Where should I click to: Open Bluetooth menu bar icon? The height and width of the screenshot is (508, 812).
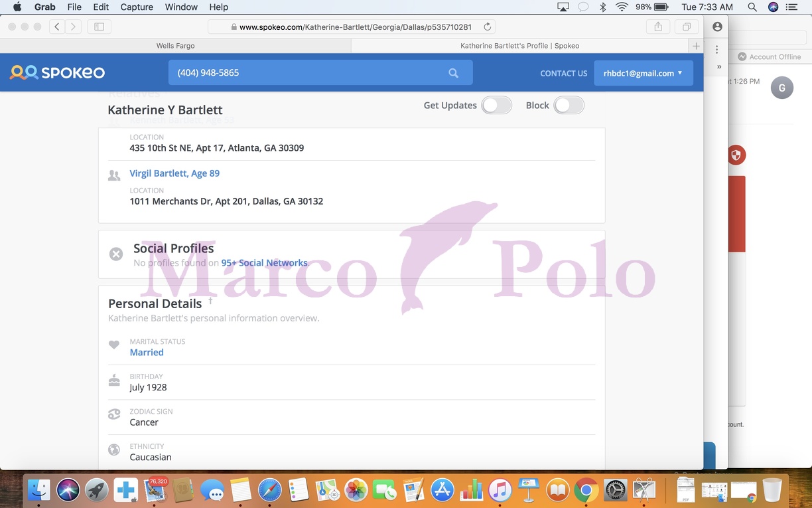(x=603, y=7)
